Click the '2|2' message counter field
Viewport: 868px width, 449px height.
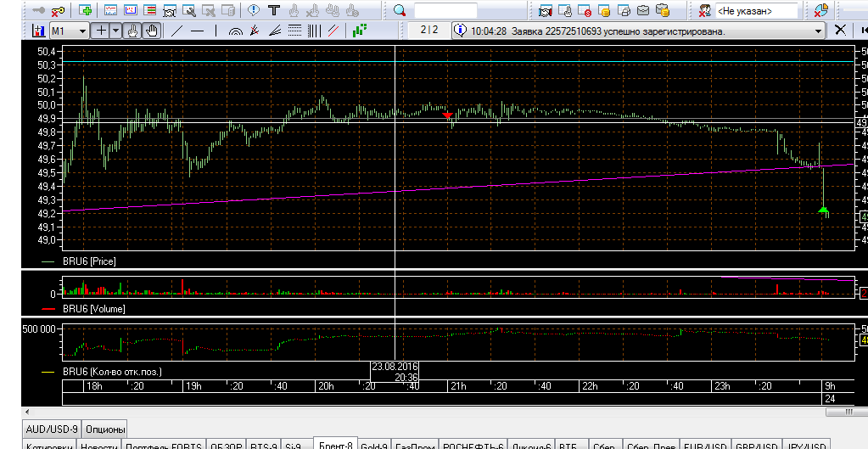pyautogui.click(x=429, y=30)
